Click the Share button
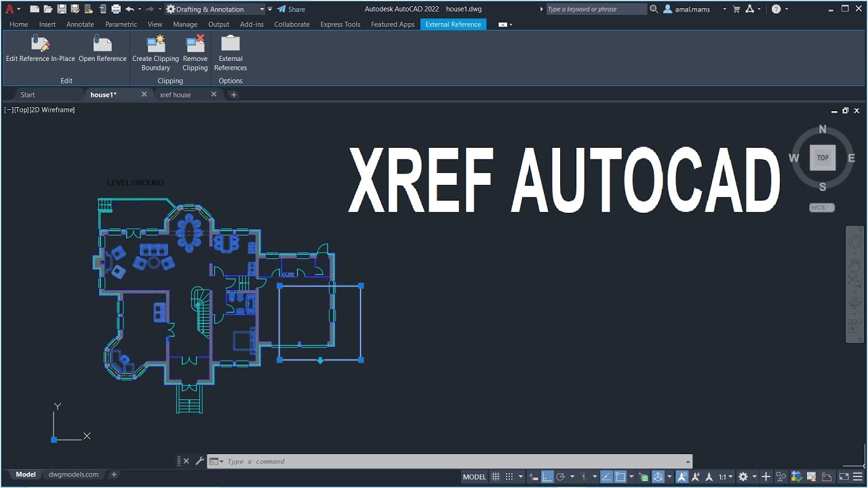868x488 pixels. tap(291, 9)
